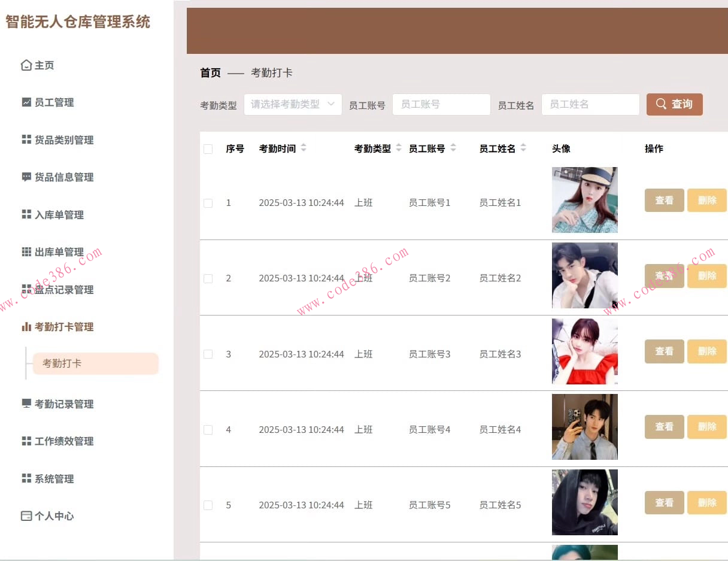Check the select-all checkbox in table header

(208, 148)
